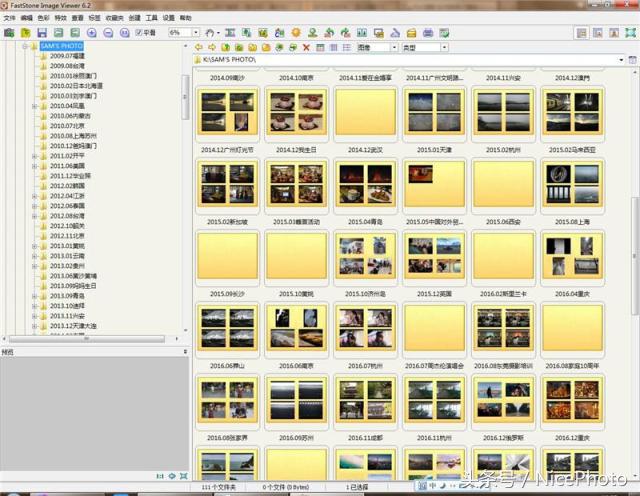Click the Back arrow in navigation toolbar
The image size is (640, 496).
[199, 47]
